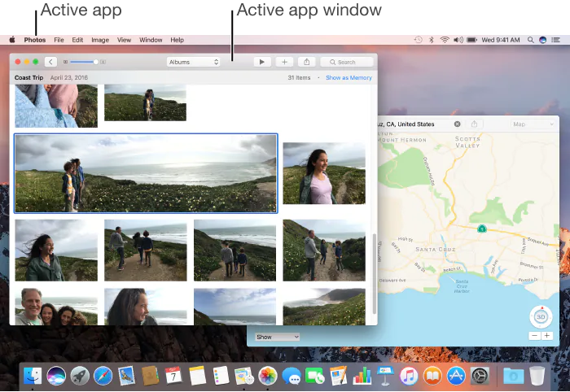Open the Show dropdown in Maps window

coord(278,337)
